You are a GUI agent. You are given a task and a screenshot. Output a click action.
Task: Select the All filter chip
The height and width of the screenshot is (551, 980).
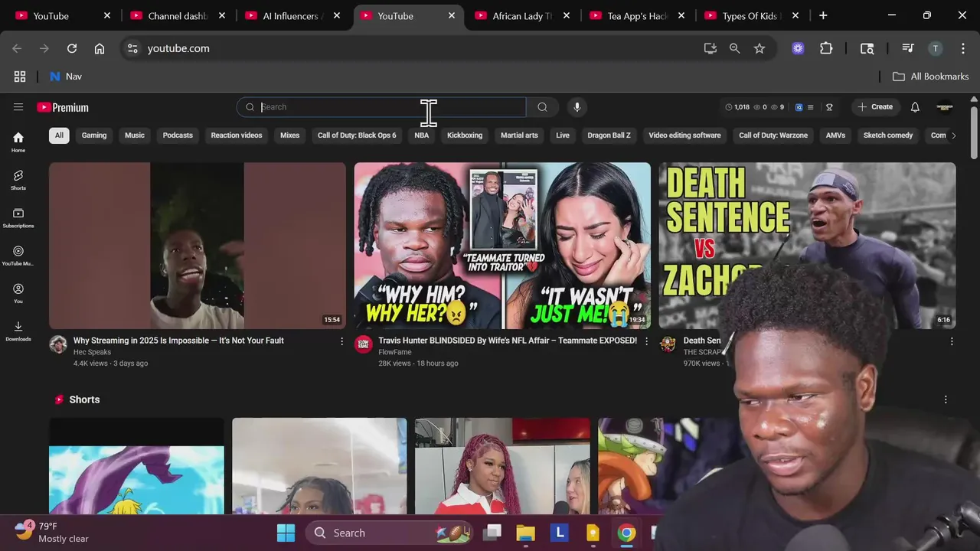(59, 135)
